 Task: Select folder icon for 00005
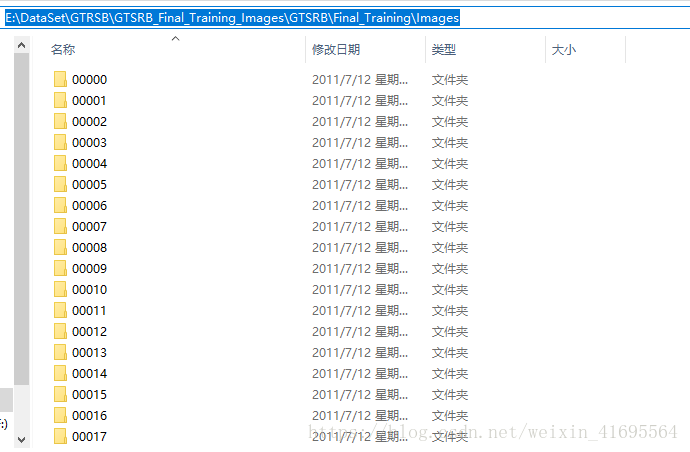[x=60, y=184]
